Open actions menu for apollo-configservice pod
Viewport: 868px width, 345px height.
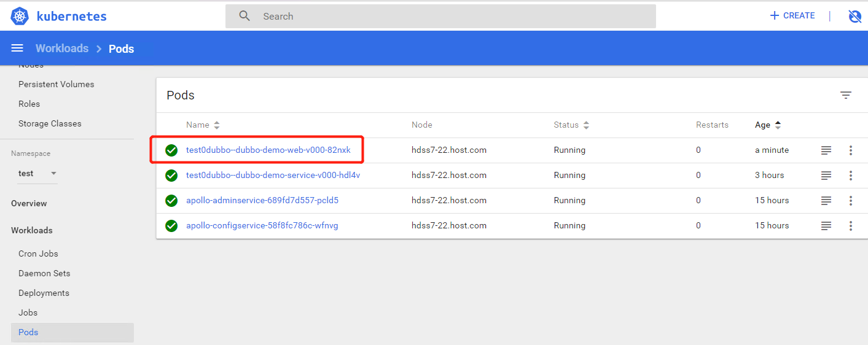(850, 226)
